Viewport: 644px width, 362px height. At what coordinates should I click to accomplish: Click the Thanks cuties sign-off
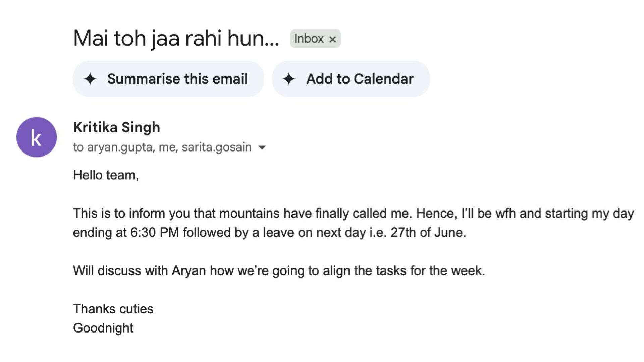coord(113,309)
